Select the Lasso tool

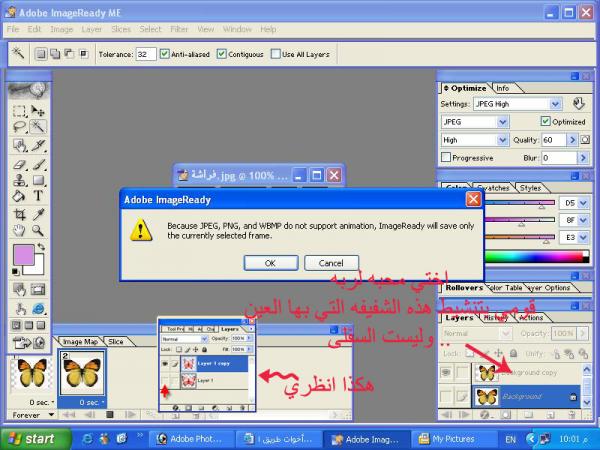20,127
